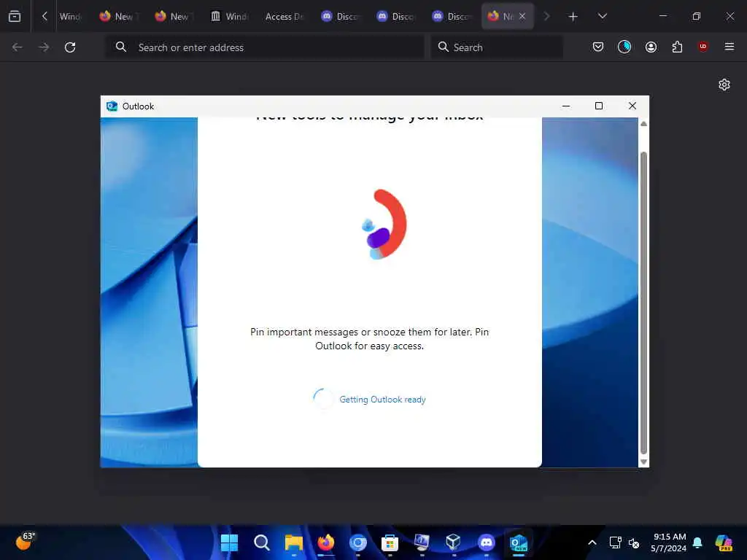Restore down the Firefox browser window
This screenshot has width=747, height=560.
coord(697,16)
